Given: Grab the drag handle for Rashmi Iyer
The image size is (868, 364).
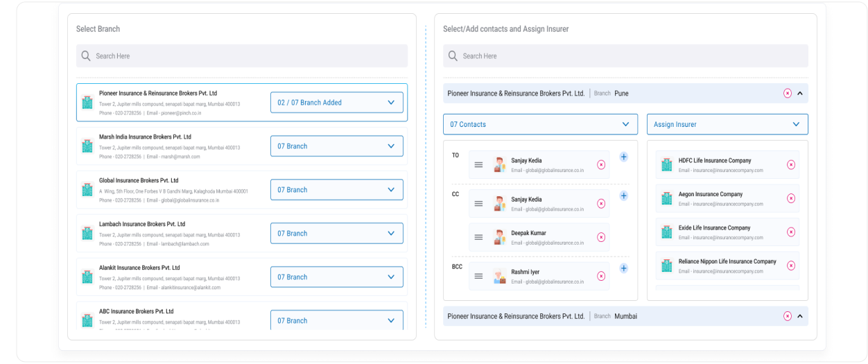Looking at the screenshot, I should (x=478, y=276).
